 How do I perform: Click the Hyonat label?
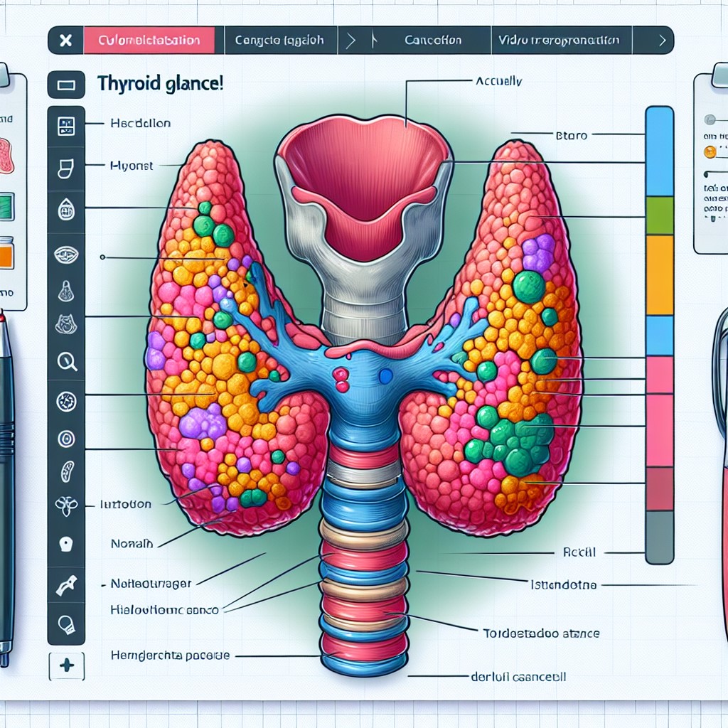[x=132, y=166]
